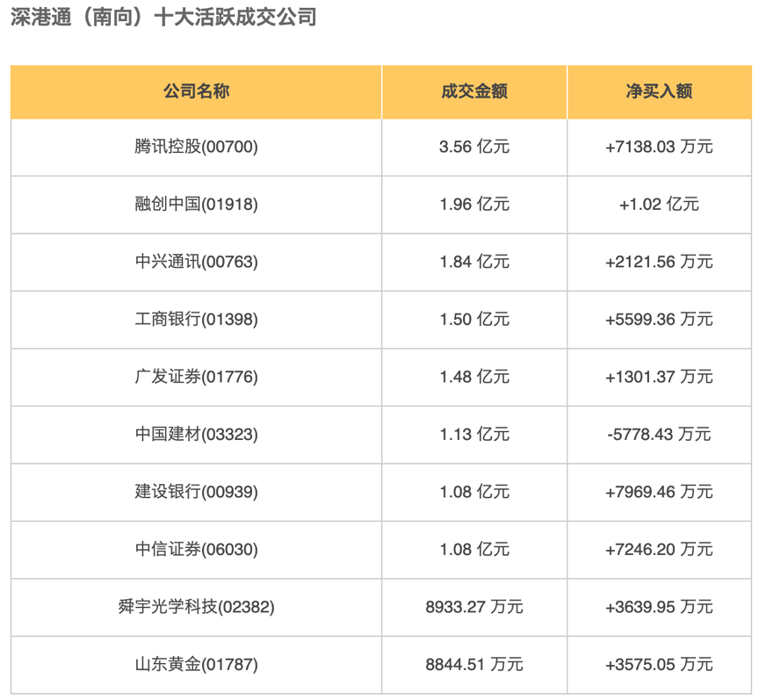Click the 中国建材(03323) company name
The width and height of the screenshot is (759, 700).
coord(196,434)
